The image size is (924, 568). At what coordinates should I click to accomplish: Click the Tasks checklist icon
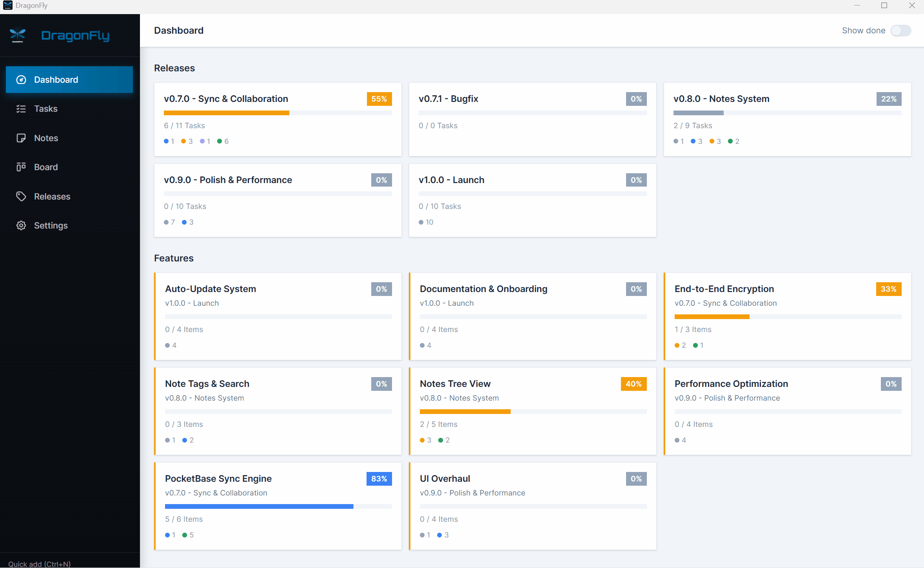point(21,109)
